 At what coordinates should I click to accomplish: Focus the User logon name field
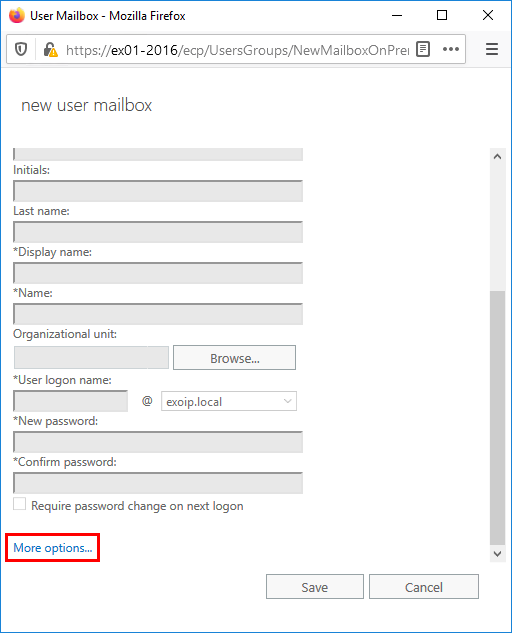[x=71, y=401]
